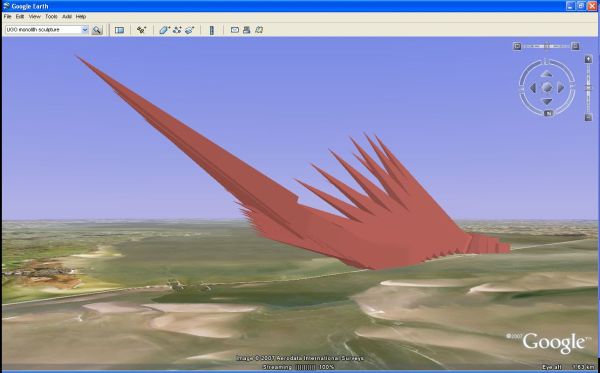
Task: Add a placemark with the pushpin icon
Action: point(142,30)
